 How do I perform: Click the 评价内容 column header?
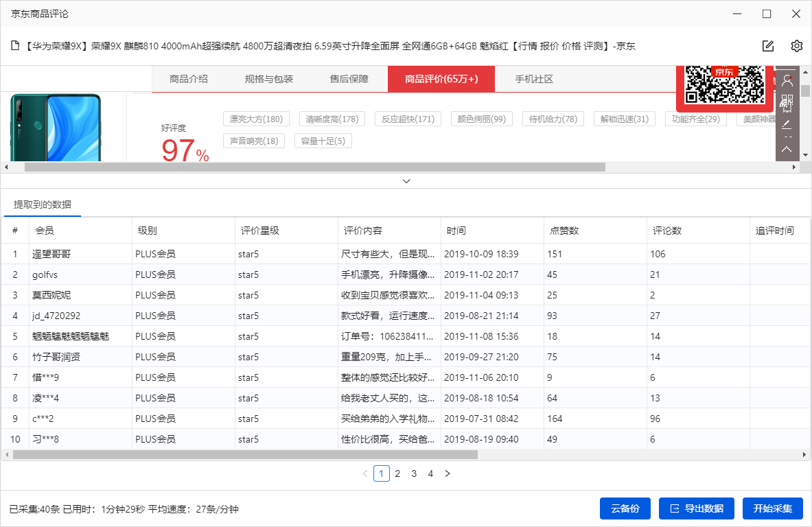click(389, 231)
